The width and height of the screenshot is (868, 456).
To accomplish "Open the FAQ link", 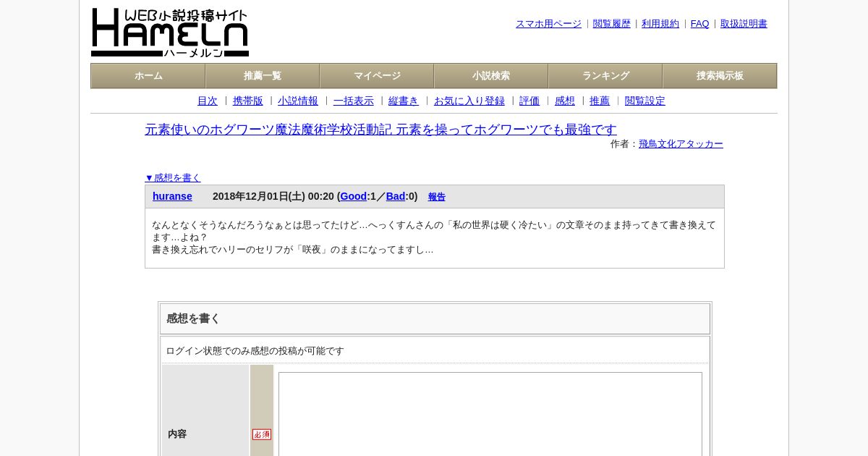I will [700, 24].
